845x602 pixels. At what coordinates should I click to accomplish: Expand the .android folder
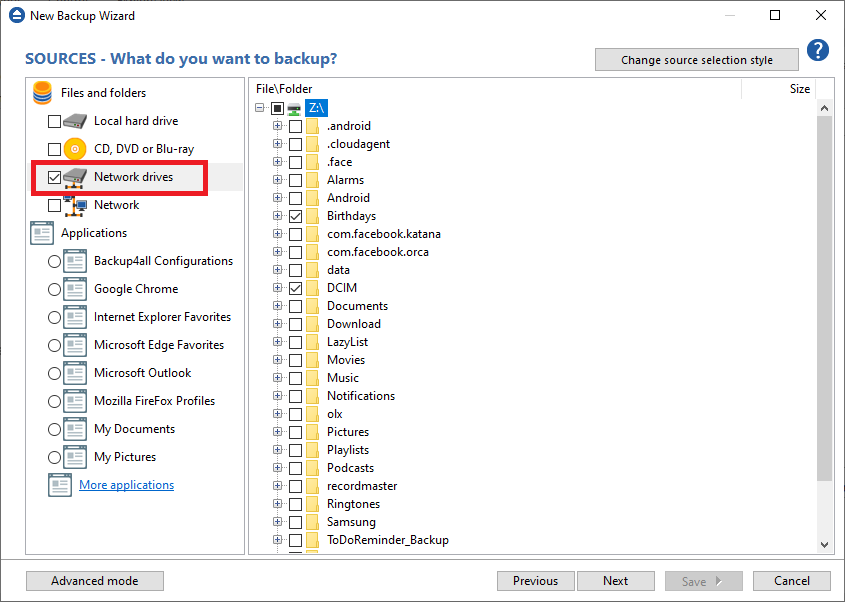tap(278, 126)
